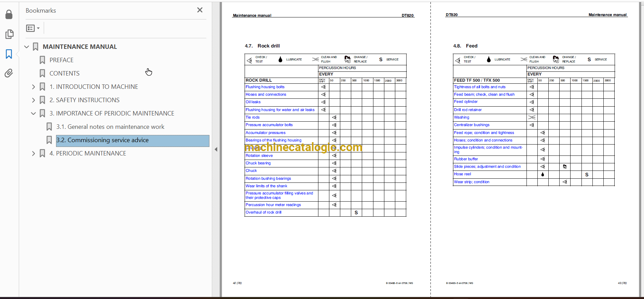Select the MAINTENANCE MANUAL bookmark

pos(80,46)
